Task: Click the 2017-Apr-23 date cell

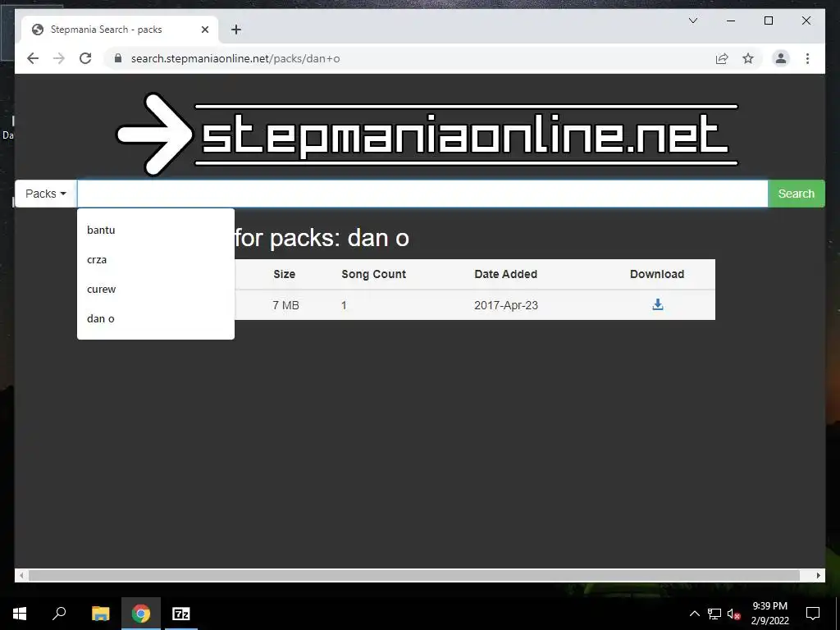Action: click(x=505, y=305)
